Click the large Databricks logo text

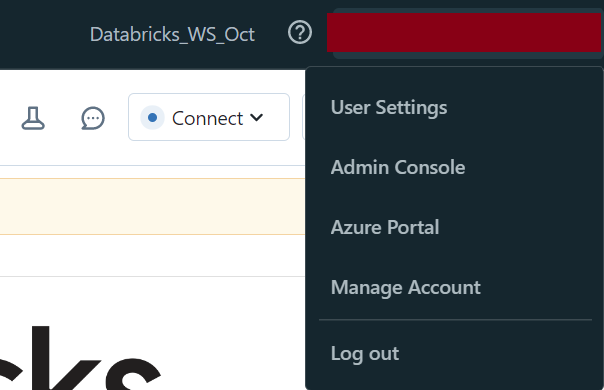tap(79, 358)
